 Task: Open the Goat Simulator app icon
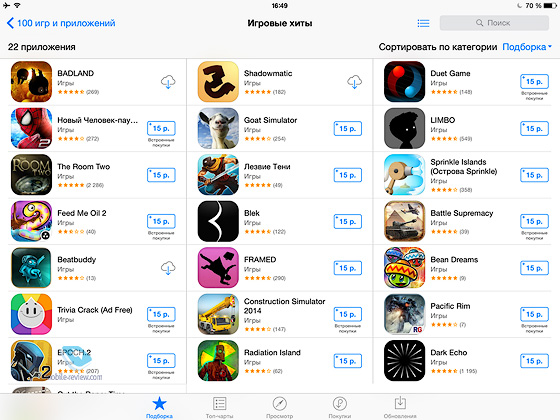point(218,128)
